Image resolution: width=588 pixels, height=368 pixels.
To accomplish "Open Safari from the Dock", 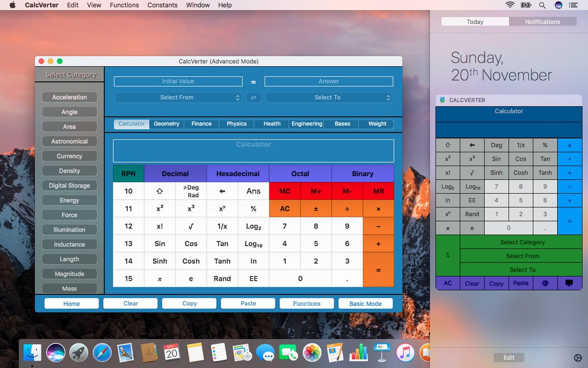I will pyautogui.click(x=102, y=352).
